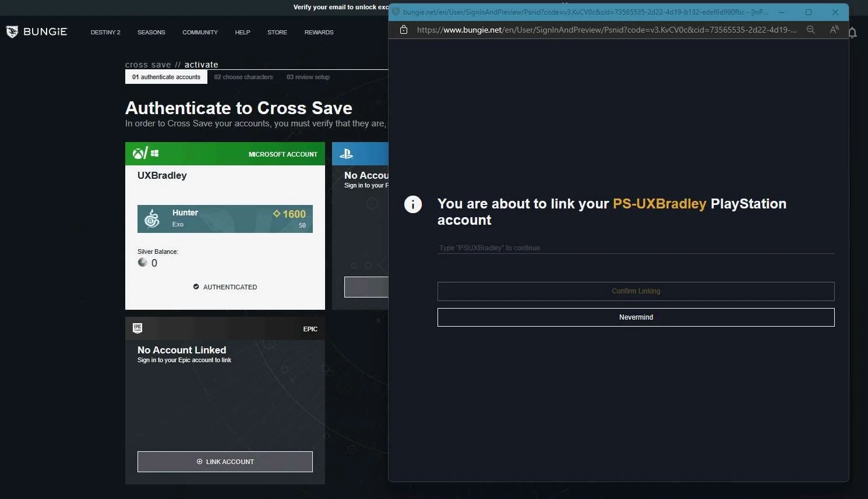The image size is (868, 499).
Task: Focus the PSUXBradley confirmation text field
Action: [x=636, y=247]
